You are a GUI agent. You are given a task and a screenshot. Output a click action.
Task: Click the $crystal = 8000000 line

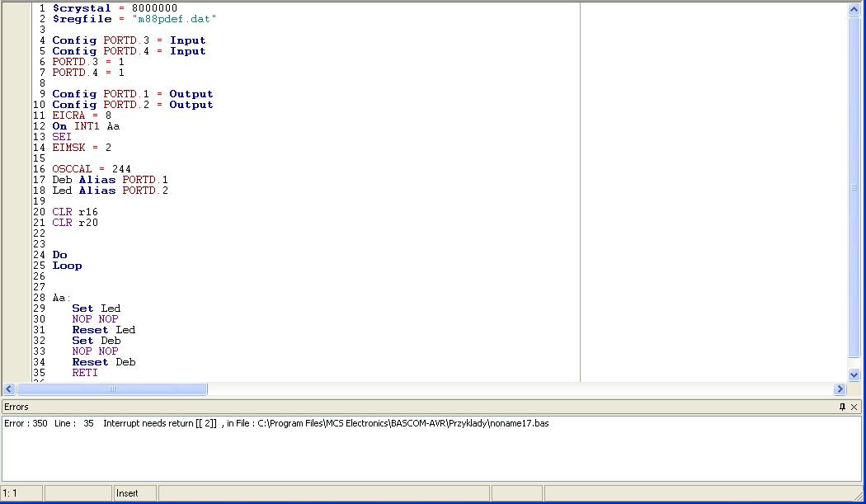[x=115, y=8]
